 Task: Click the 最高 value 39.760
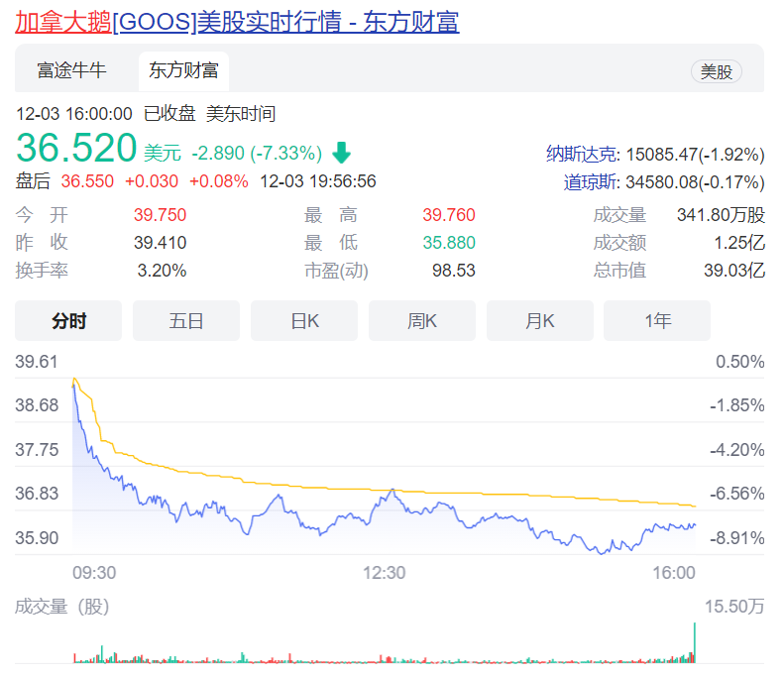(449, 215)
